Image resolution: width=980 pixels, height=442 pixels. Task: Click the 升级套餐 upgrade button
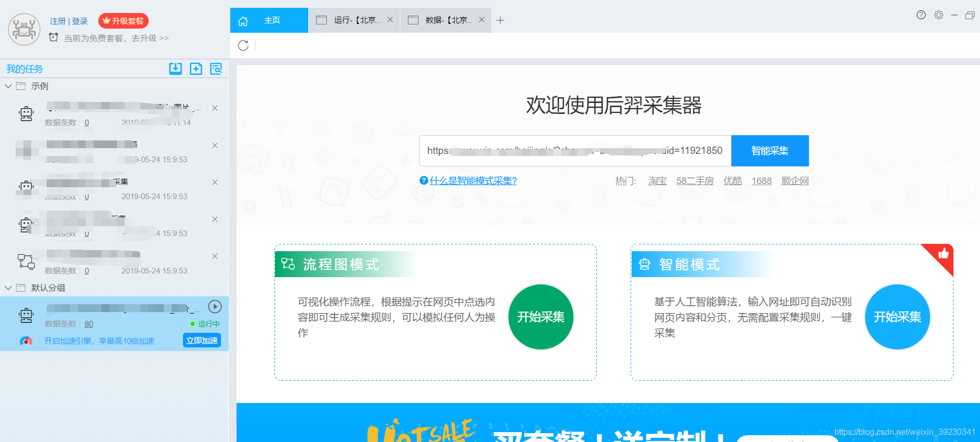point(123,21)
